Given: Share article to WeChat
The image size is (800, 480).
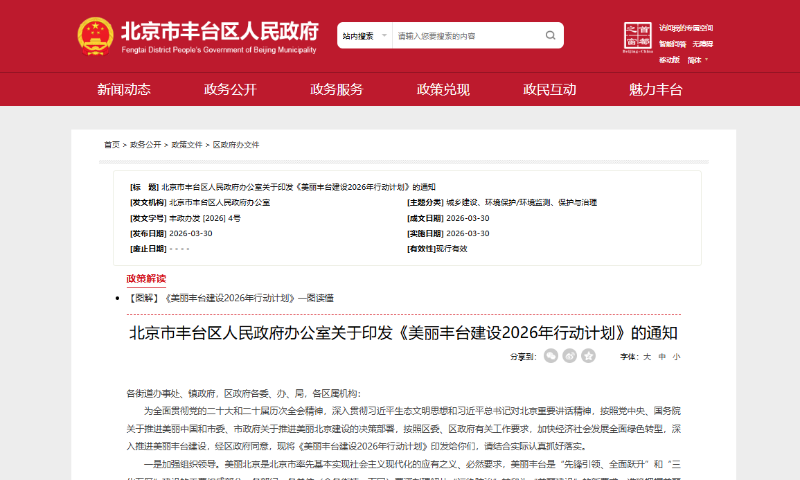Looking at the screenshot, I should tap(552, 356).
